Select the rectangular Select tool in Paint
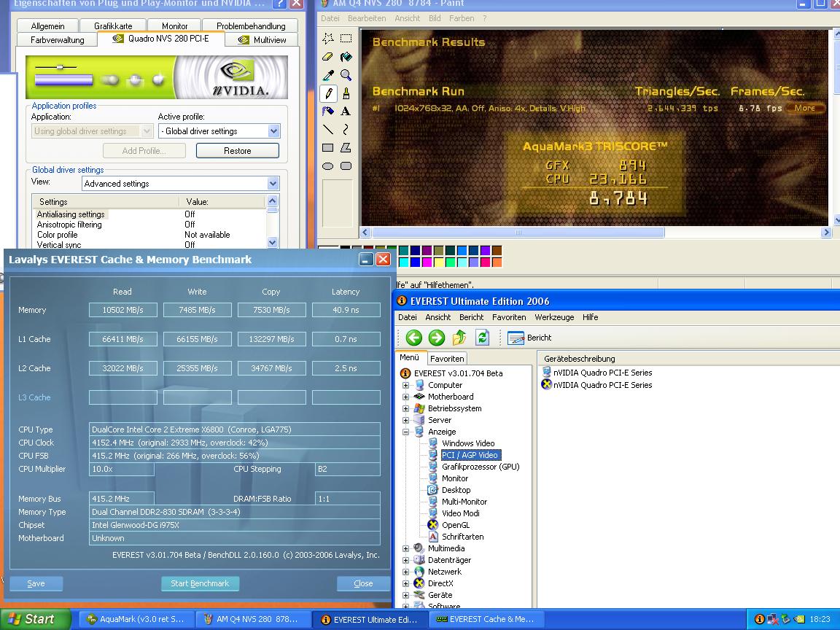Screen dimensions: 840x630 (x=346, y=38)
